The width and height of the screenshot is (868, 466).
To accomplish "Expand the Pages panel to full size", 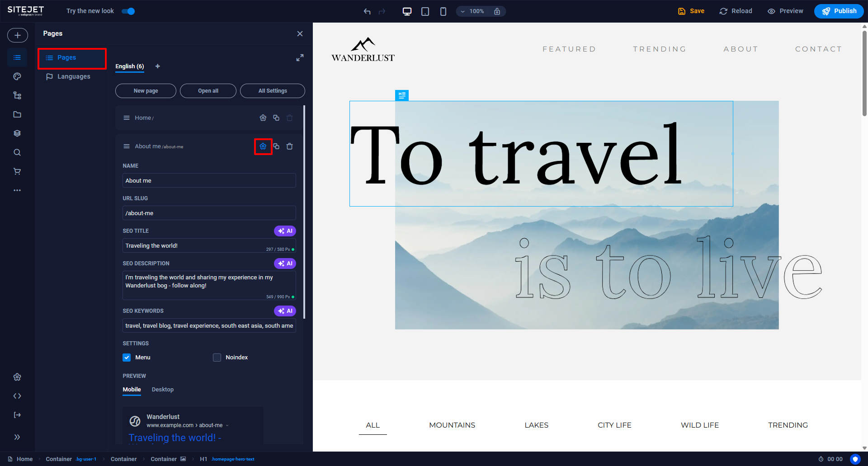I will point(300,58).
